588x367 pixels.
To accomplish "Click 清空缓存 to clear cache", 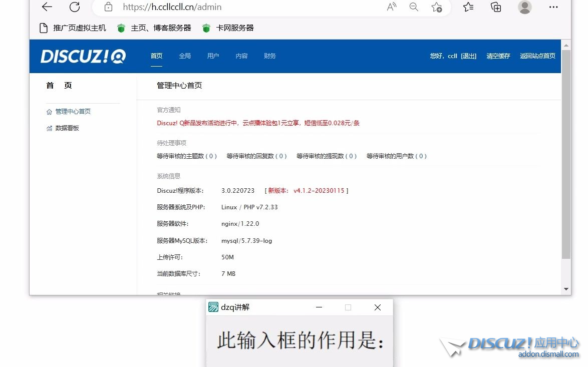I will pos(498,56).
